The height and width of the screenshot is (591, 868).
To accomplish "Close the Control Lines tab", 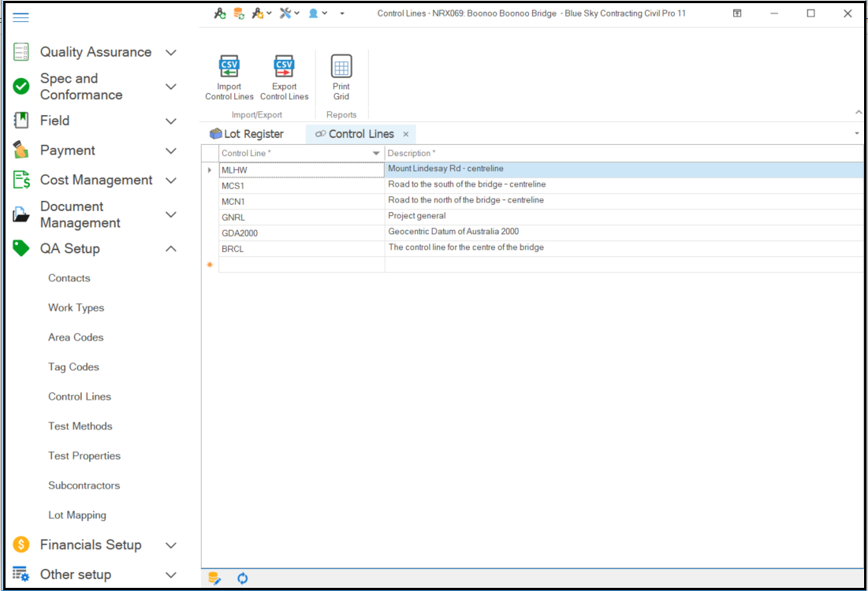I will tap(406, 135).
